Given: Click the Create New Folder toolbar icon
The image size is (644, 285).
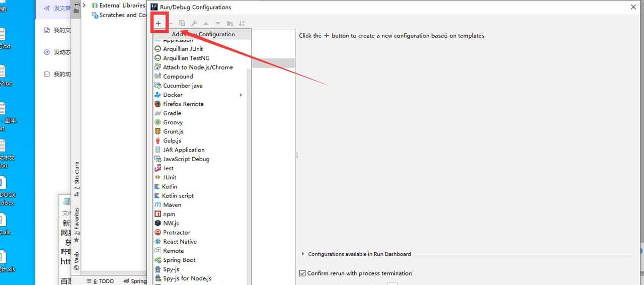Looking at the screenshot, I should pyautogui.click(x=230, y=23).
